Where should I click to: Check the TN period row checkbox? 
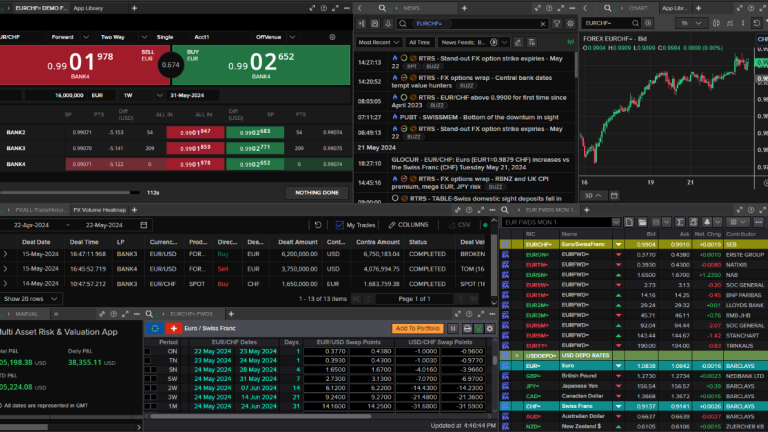tap(147, 360)
